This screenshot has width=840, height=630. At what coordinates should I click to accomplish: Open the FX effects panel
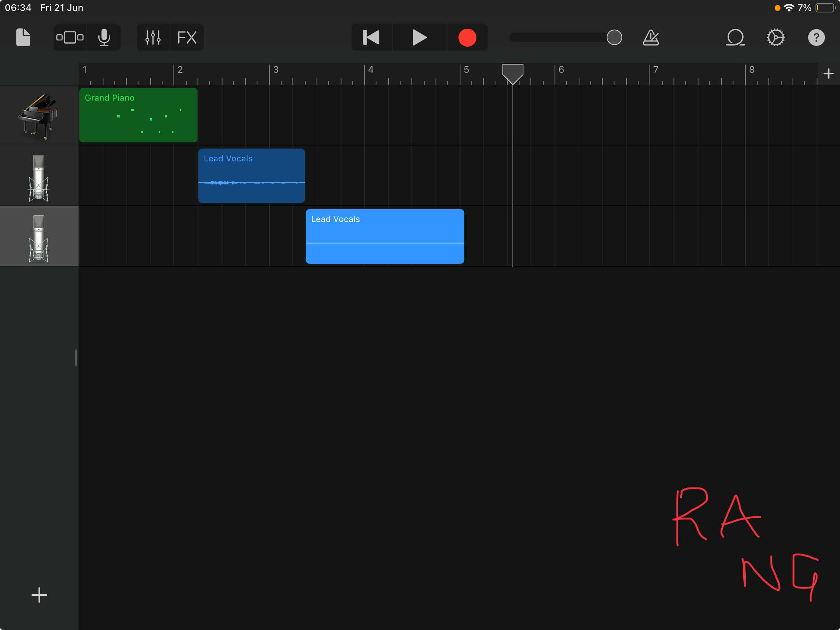pos(187,38)
